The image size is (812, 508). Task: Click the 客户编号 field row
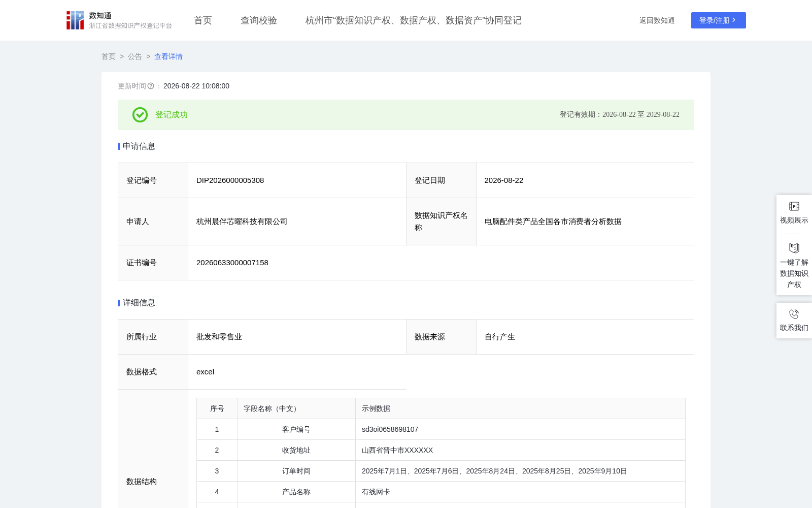point(441,429)
